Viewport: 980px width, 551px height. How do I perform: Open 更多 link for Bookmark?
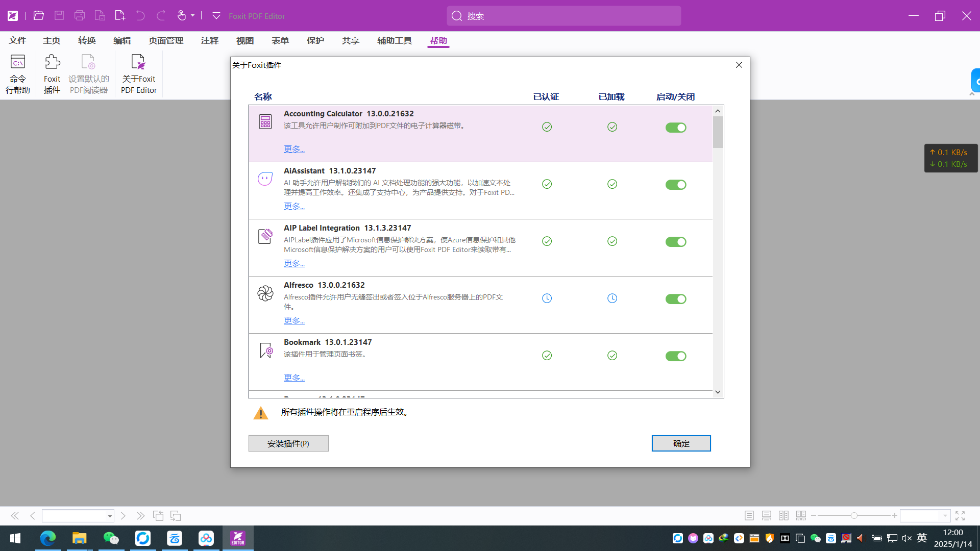click(294, 378)
